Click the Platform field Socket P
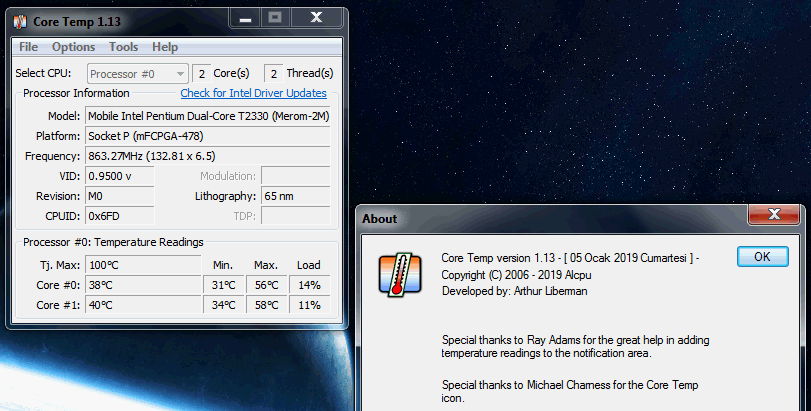The width and height of the screenshot is (811, 411). point(207,136)
